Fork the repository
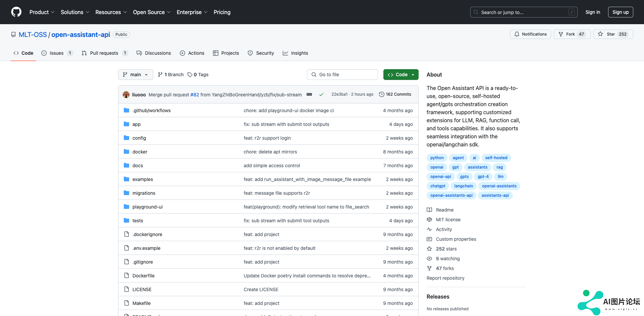This screenshot has height=316, width=644. pos(572,34)
